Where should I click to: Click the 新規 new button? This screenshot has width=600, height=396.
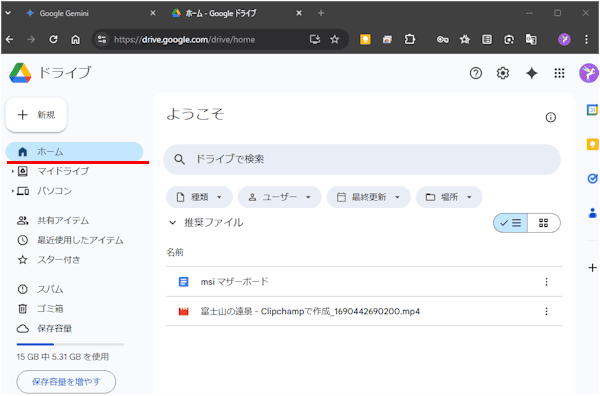tap(36, 115)
